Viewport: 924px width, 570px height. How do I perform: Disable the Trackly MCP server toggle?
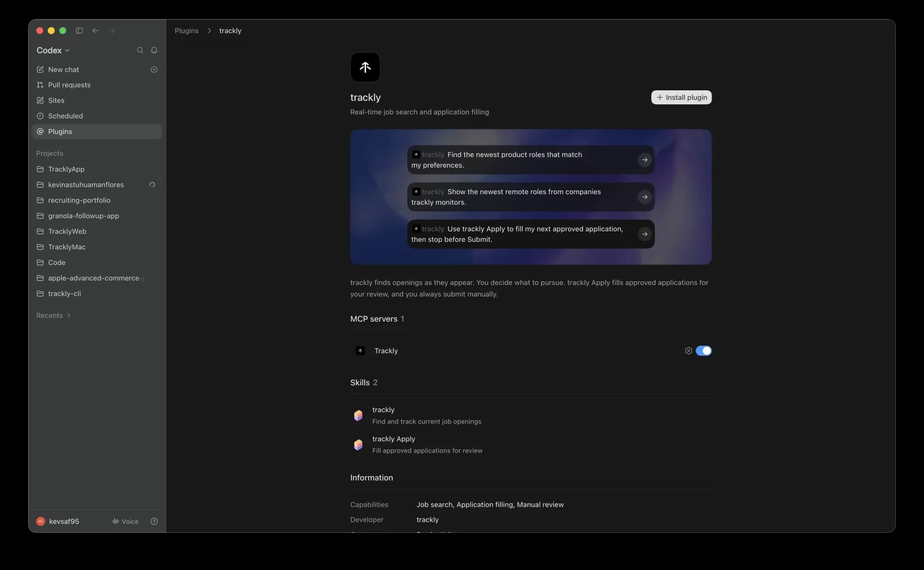coord(704,351)
